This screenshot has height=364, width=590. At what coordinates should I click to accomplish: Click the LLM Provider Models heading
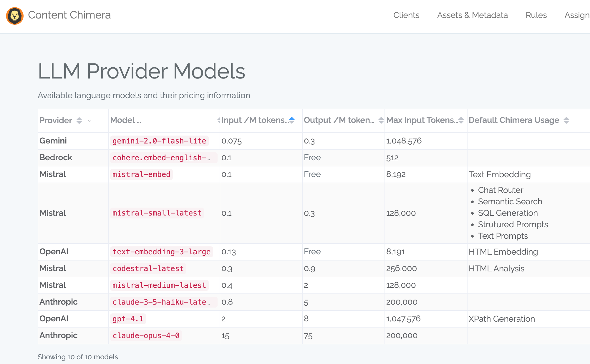click(141, 71)
